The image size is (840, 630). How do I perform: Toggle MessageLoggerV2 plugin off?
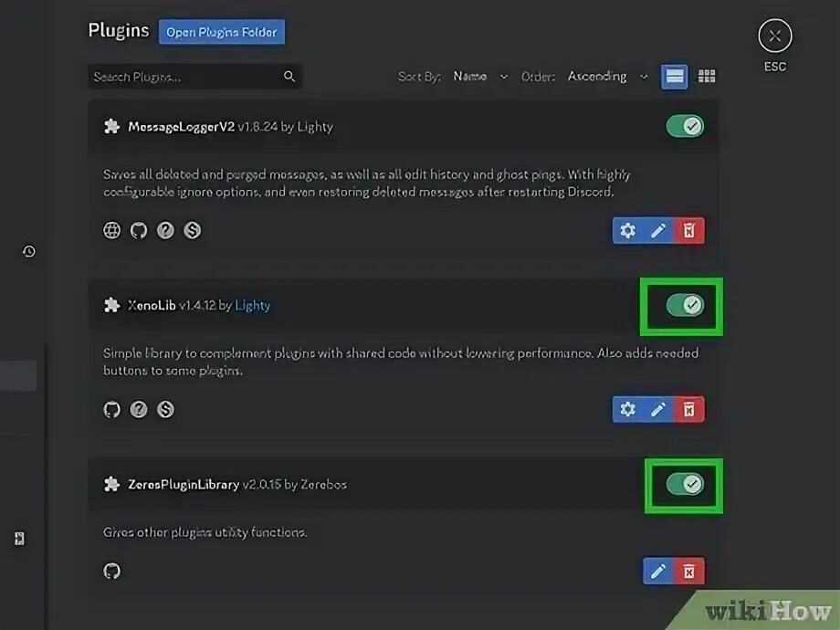click(x=685, y=126)
